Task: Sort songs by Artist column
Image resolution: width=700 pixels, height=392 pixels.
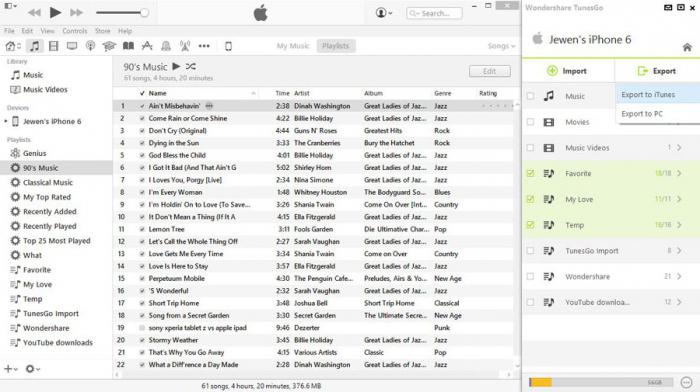Action: pyautogui.click(x=302, y=93)
